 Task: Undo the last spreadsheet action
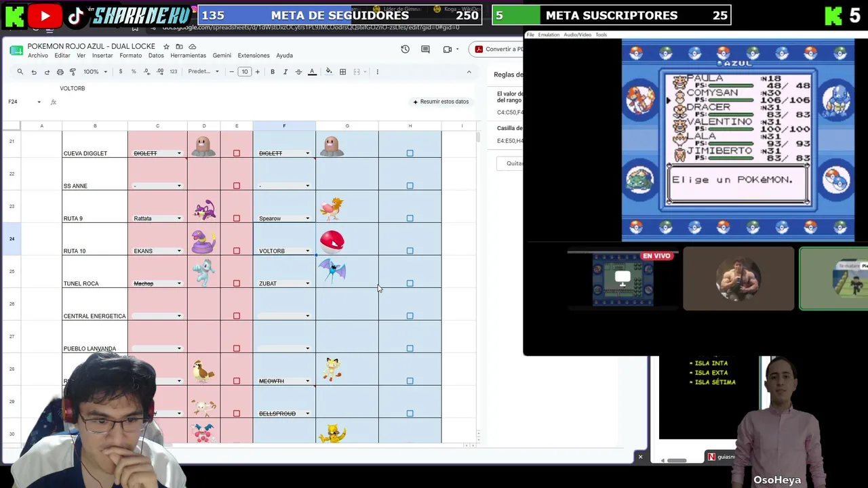click(34, 72)
